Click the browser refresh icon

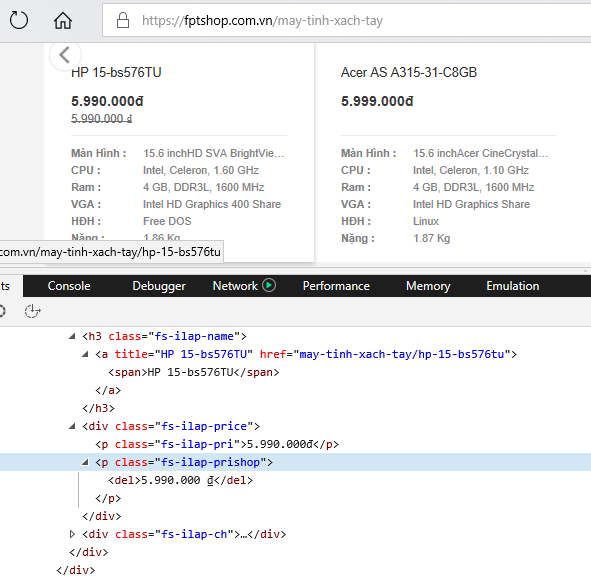click(x=19, y=20)
